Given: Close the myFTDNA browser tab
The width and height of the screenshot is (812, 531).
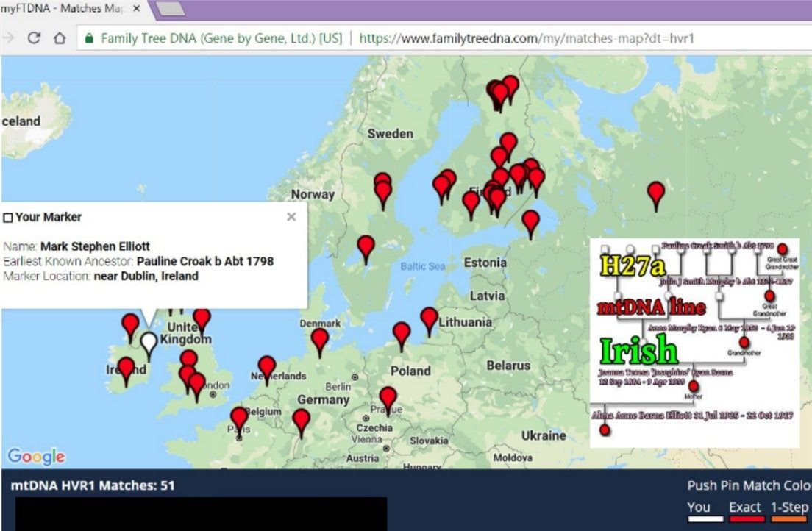Looking at the screenshot, I should [x=135, y=8].
